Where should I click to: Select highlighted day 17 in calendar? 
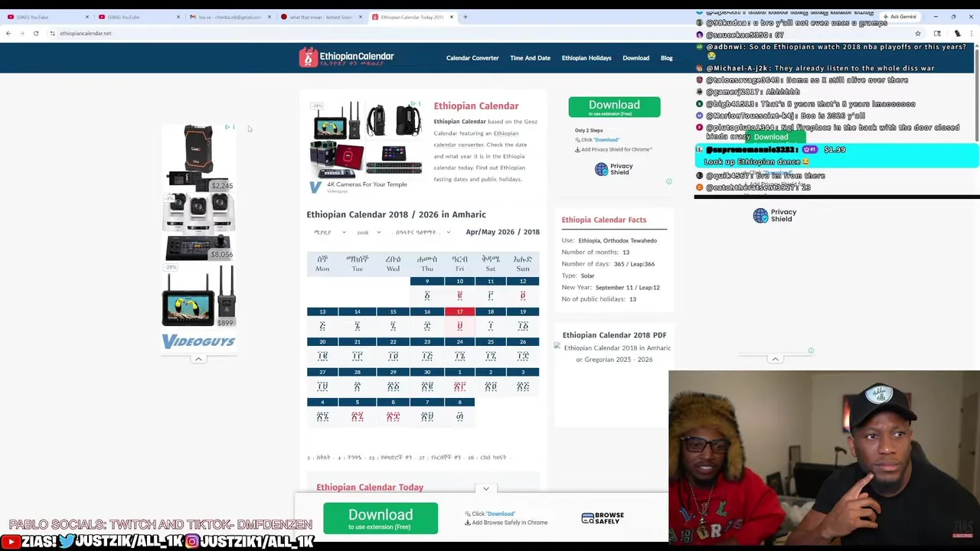pos(459,319)
